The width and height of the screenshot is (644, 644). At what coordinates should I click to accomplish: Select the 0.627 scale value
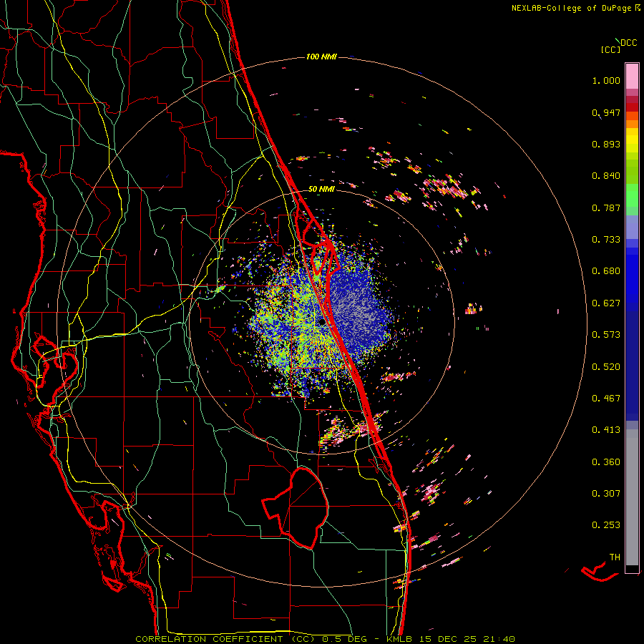click(x=606, y=303)
